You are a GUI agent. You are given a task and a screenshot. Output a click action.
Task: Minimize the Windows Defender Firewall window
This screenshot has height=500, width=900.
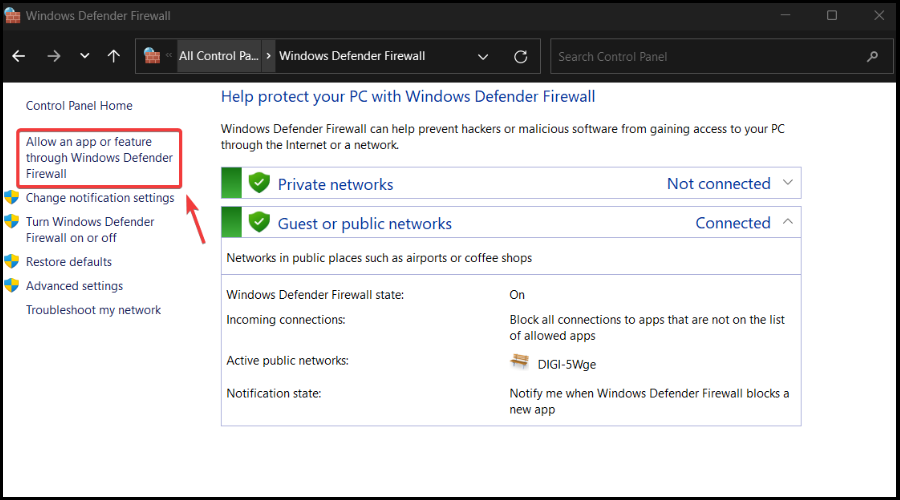click(x=785, y=15)
